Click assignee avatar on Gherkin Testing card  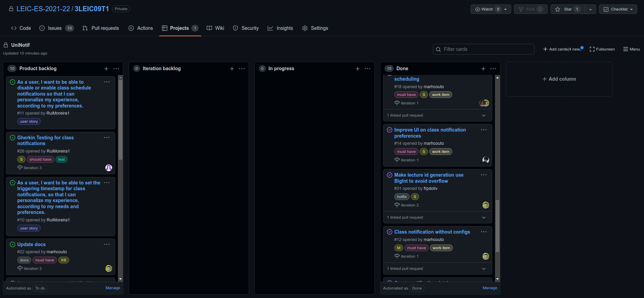(109, 168)
